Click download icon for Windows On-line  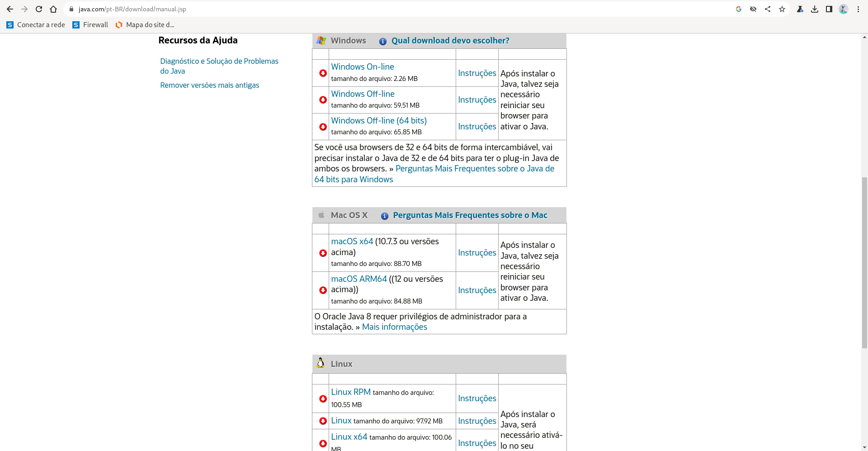tap(323, 73)
